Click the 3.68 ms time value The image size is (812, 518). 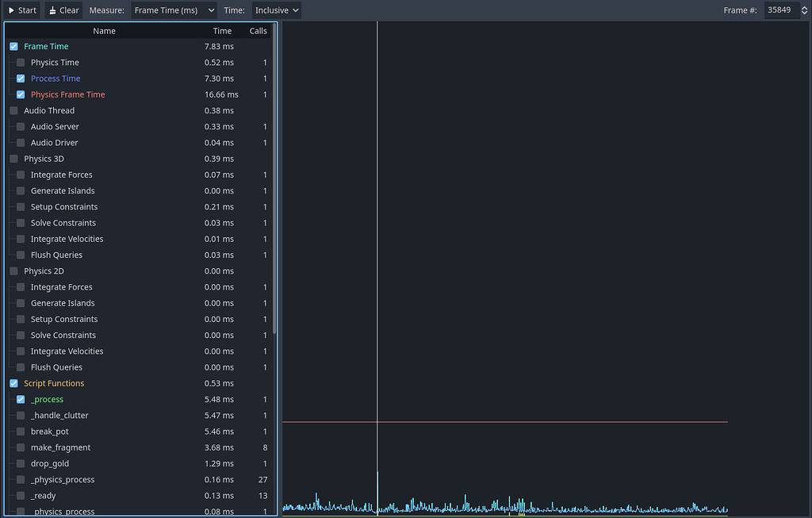coord(219,448)
